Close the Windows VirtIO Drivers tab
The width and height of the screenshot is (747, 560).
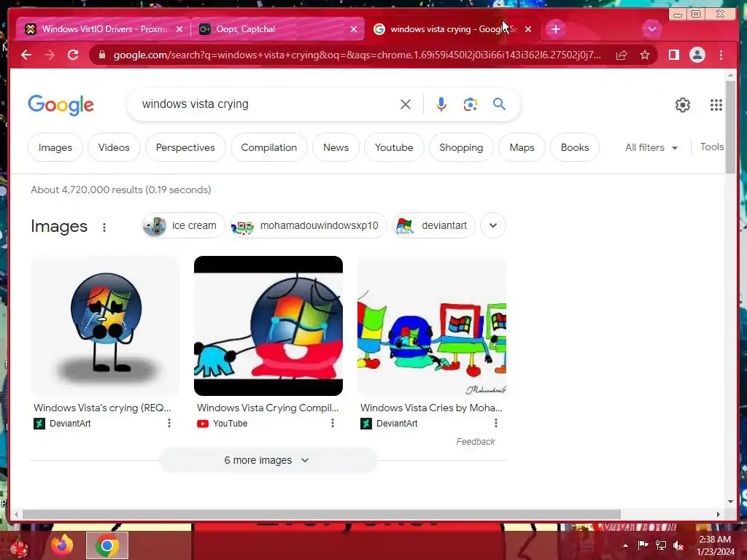click(x=179, y=29)
